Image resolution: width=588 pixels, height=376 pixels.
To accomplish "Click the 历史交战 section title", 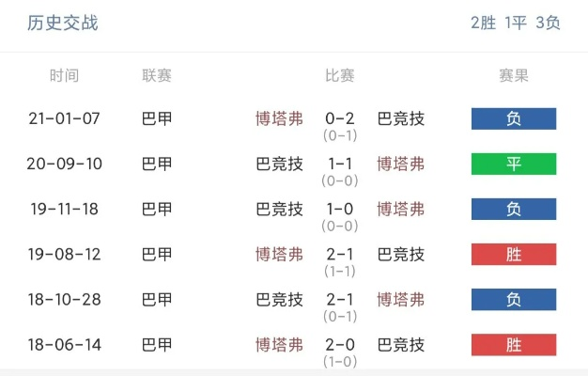I will 63,23.
